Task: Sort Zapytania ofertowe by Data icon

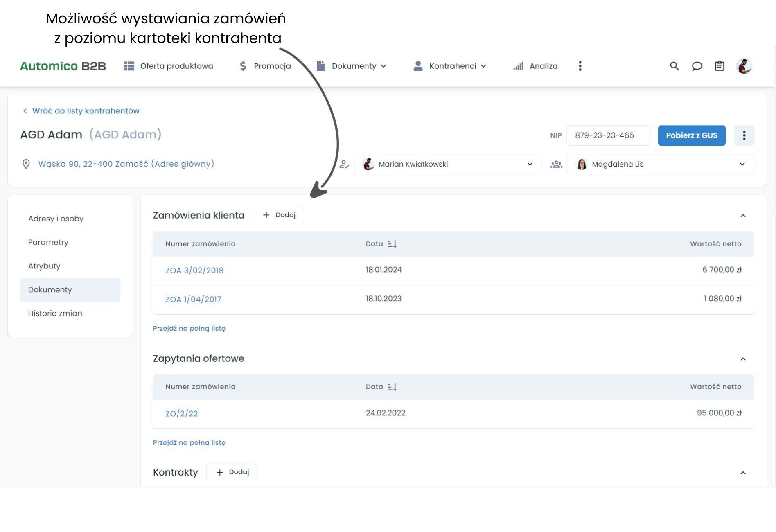Action: (392, 387)
